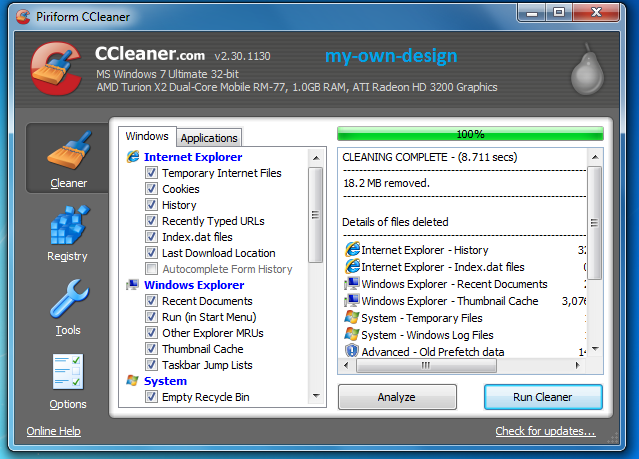Switch to the Windows tab

pos(147,136)
